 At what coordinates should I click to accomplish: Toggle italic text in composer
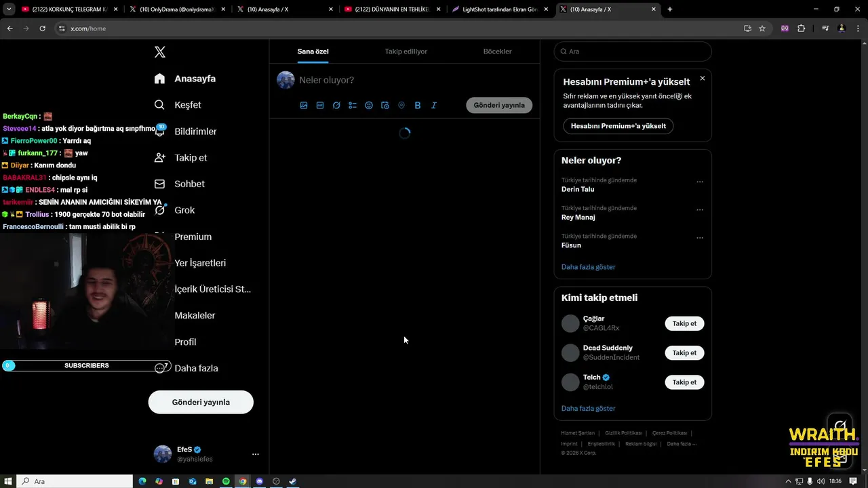point(434,105)
